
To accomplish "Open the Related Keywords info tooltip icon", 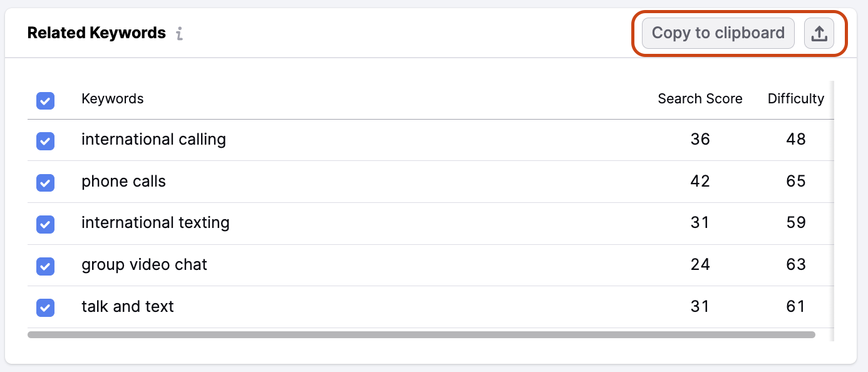I will tap(179, 34).
